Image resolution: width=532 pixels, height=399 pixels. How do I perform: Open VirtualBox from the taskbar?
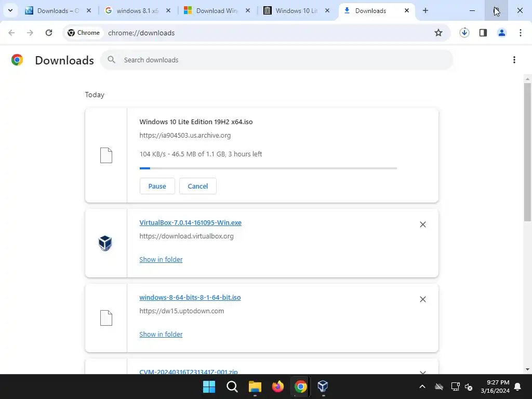point(323,387)
